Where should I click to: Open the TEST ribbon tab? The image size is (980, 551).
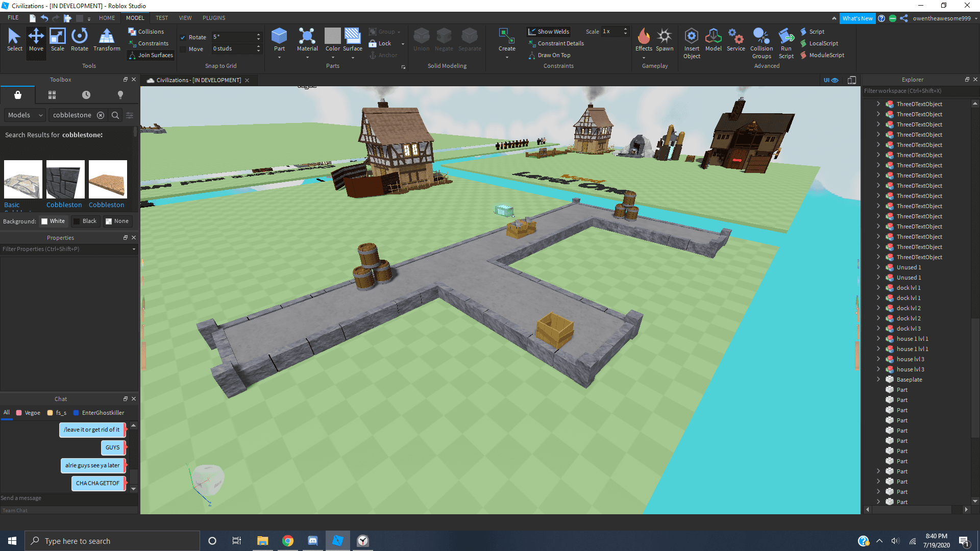coord(162,18)
